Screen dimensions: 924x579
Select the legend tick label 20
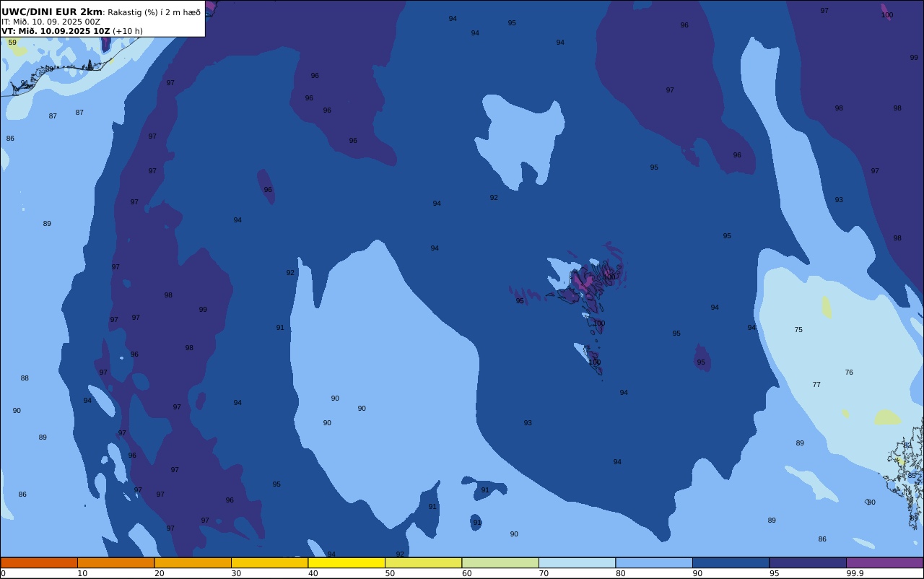159,573
